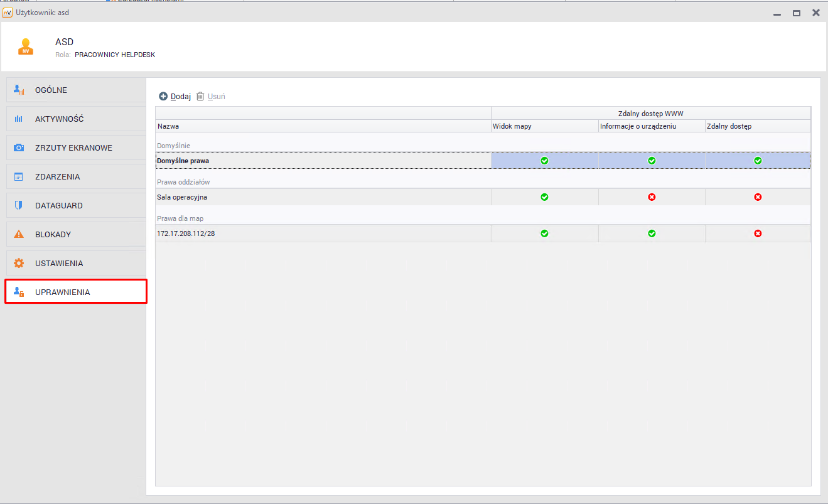Toggle Widok mapy for Domyślne prawa
The image size is (828, 504).
(x=544, y=161)
